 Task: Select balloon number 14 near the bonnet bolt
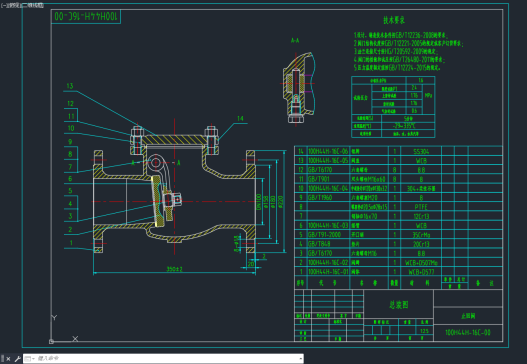coord(240,118)
